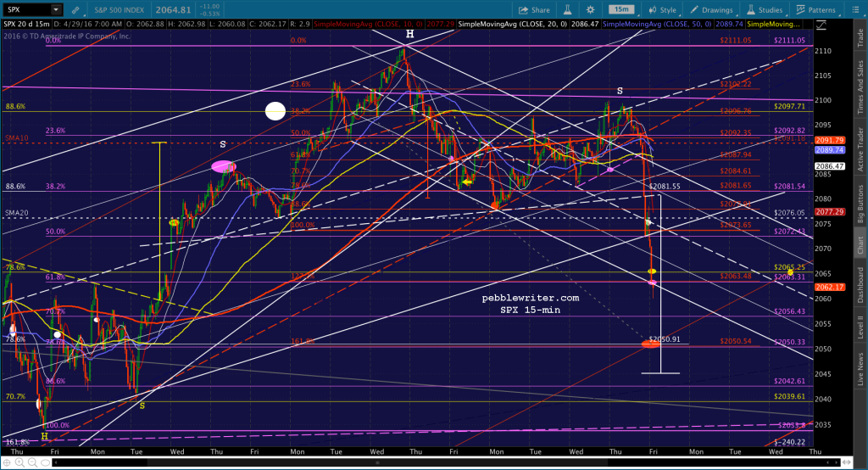This screenshot has width=868, height=470.
Task: Click the SMA20 label on left
Action: [x=17, y=213]
